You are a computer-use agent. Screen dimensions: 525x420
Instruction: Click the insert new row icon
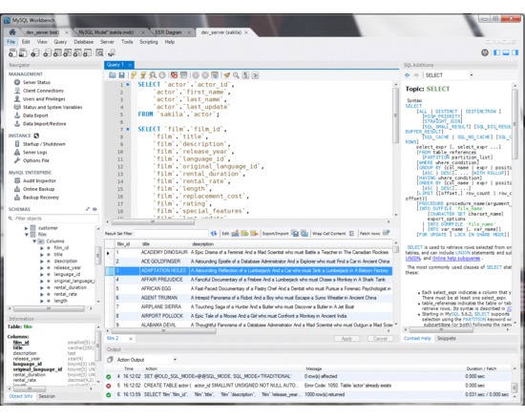click(244, 234)
